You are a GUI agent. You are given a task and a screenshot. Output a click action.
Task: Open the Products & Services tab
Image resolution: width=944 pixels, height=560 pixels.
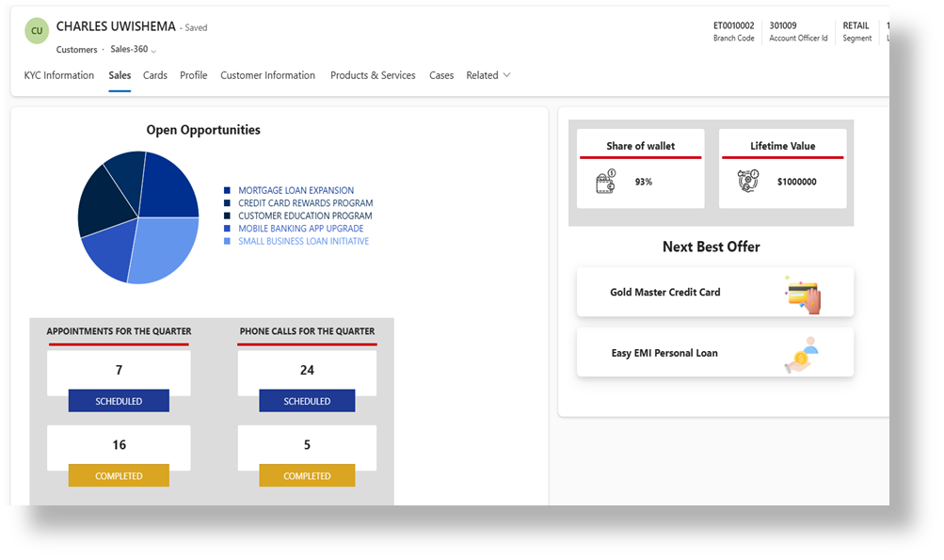click(x=372, y=75)
